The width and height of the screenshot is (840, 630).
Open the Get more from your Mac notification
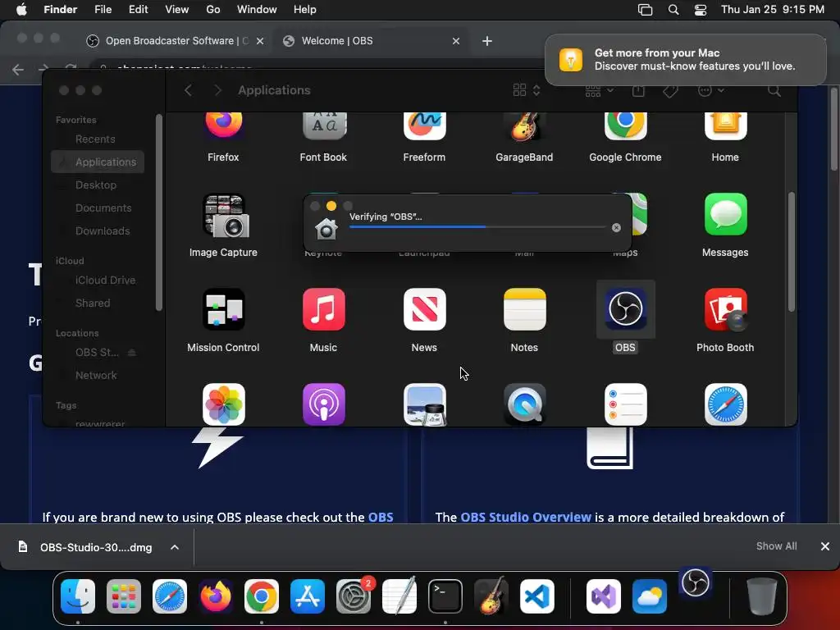(x=686, y=60)
